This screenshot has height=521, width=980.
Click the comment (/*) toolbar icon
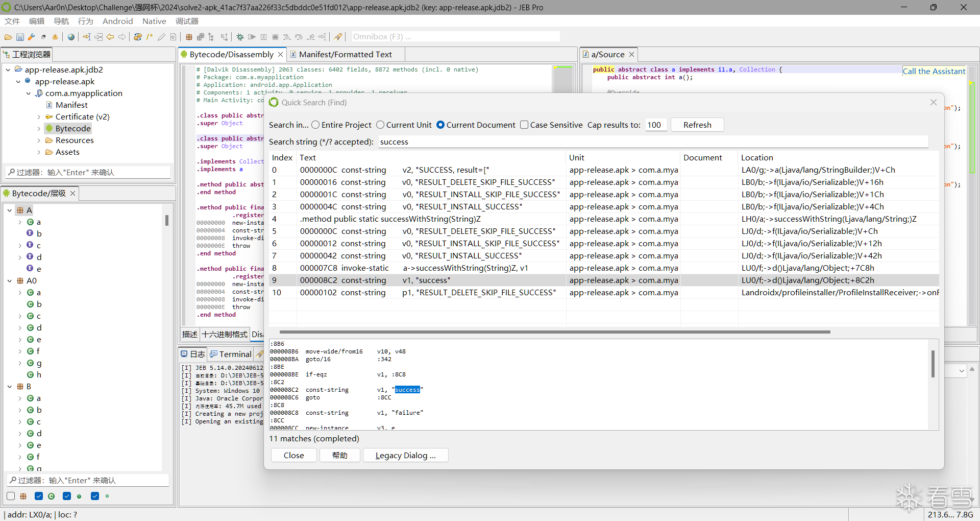coord(150,37)
